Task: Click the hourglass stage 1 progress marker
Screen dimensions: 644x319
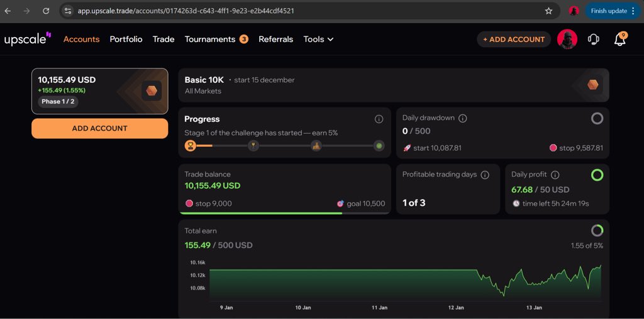Action: click(190, 146)
